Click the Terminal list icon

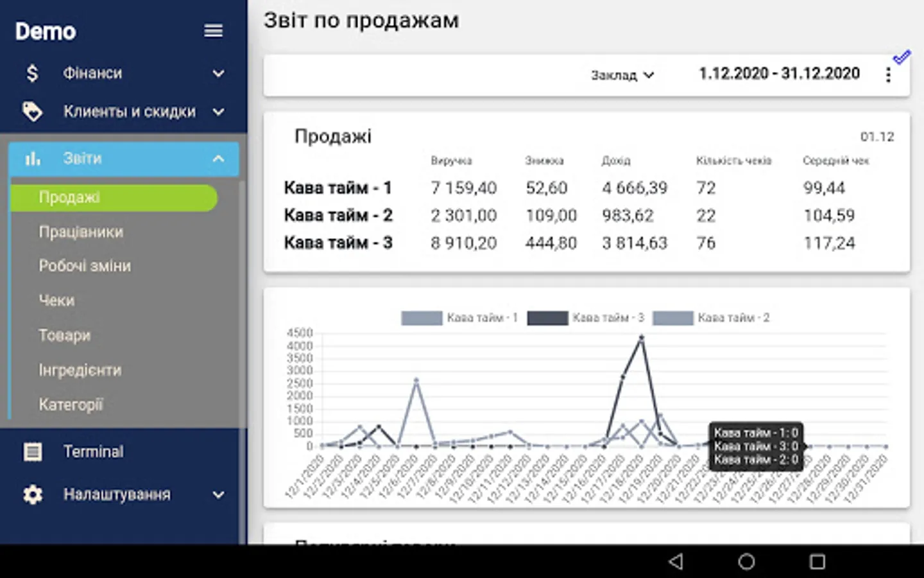coord(33,451)
